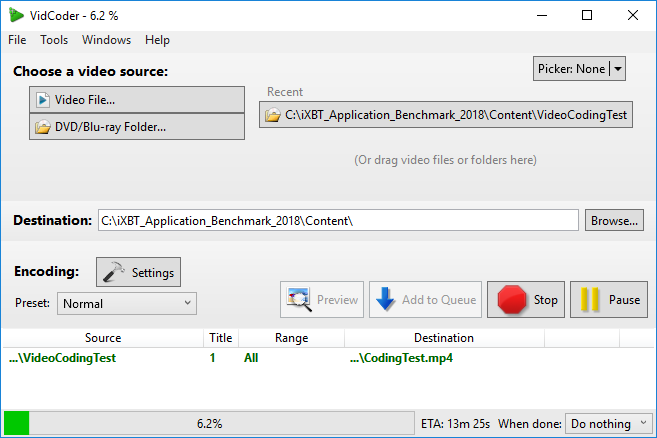Click the hammer icon on Settings
The height and width of the screenshot is (438, 657).
[x=114, y=272]
